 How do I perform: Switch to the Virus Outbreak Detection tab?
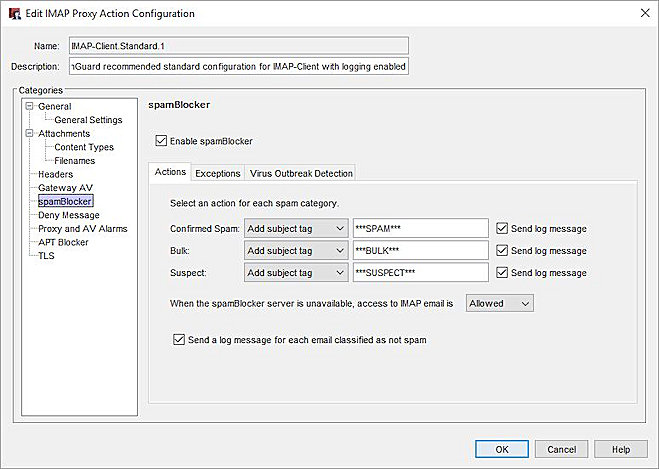(x=300, y=173)
